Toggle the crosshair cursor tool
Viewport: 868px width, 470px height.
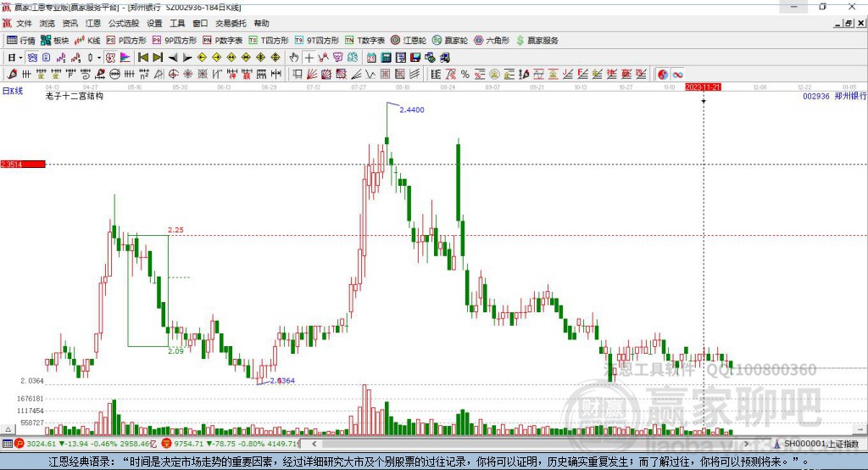(309, 57)
